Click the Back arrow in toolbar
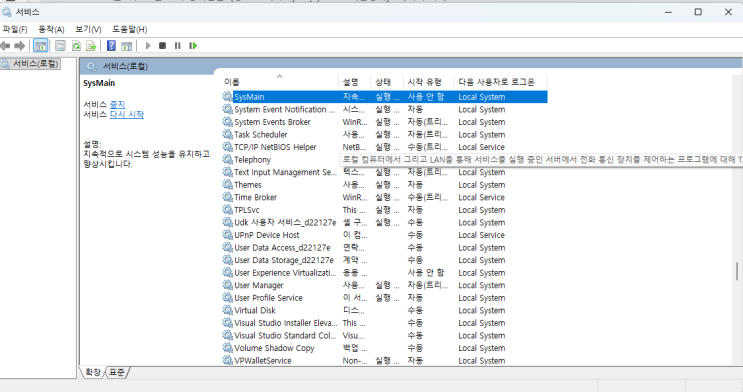Screen dimensions: 743x392 5,46
